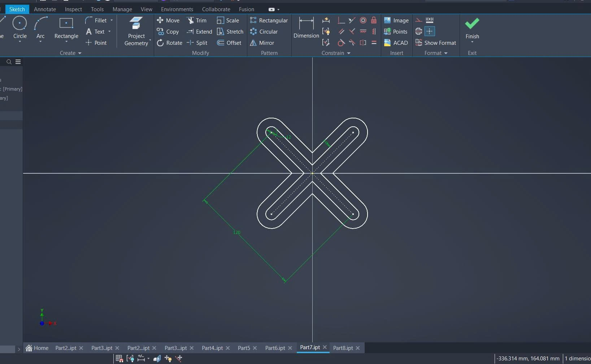Open the Inspect ribbon tab
The height and width of the screenshot is (364, 591).
[x=73, y=9]
